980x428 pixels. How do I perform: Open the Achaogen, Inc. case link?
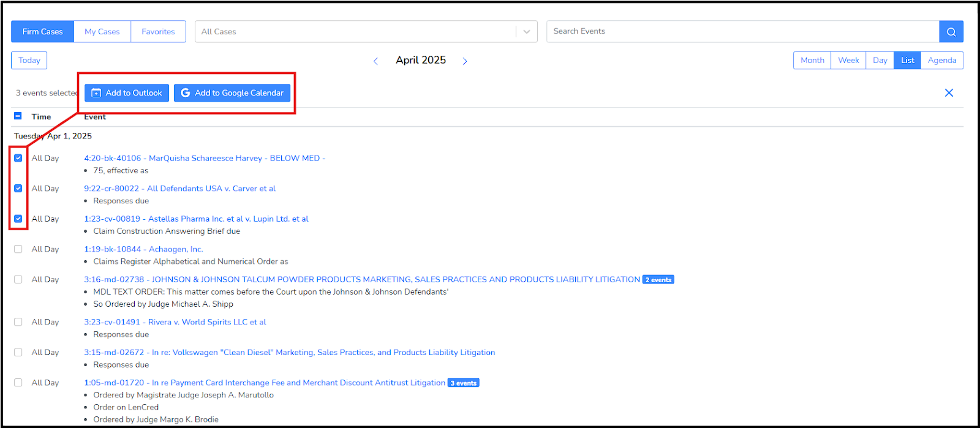click(143, 249)
